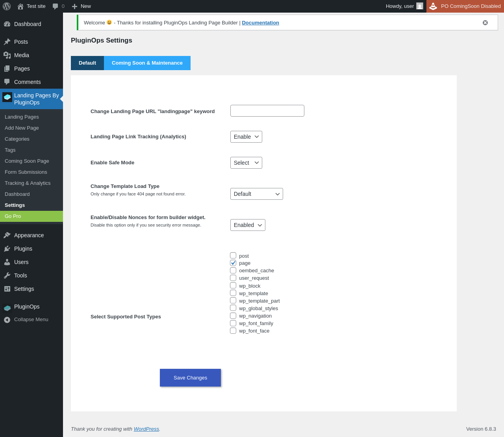504x437 pixels.
Task: Open Categories submenu item
Action: 31,139
